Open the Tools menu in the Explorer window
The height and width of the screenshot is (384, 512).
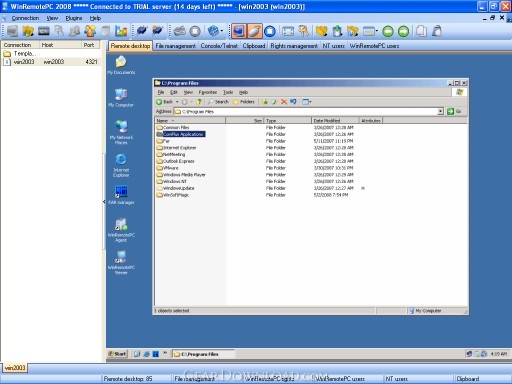[228, 92]
